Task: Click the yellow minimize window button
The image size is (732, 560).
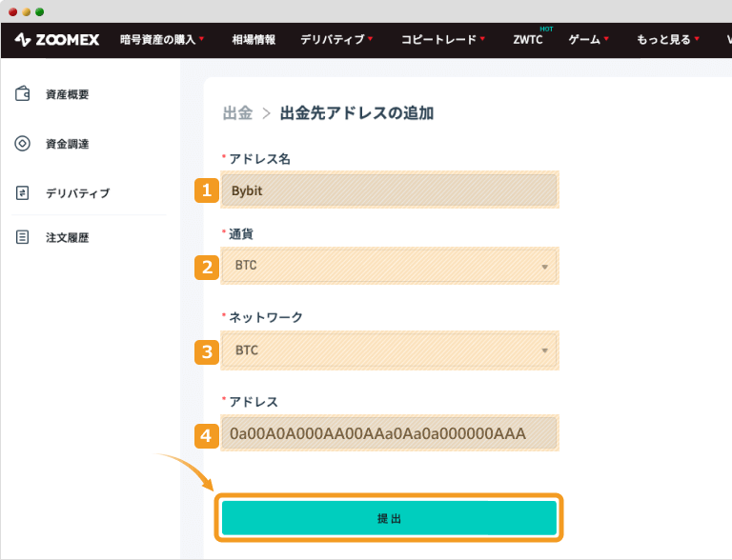Action: (26, 11)
